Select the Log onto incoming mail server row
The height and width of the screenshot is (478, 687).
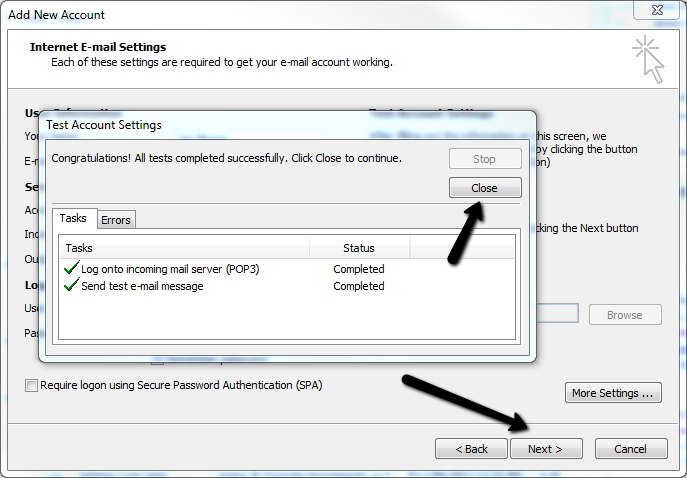[170, 269]
